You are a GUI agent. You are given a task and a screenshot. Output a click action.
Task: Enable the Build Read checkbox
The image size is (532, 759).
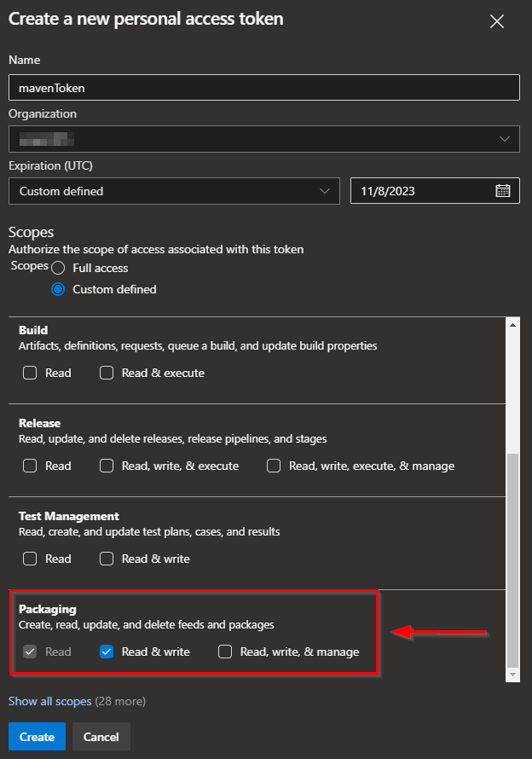pos(29,373)
